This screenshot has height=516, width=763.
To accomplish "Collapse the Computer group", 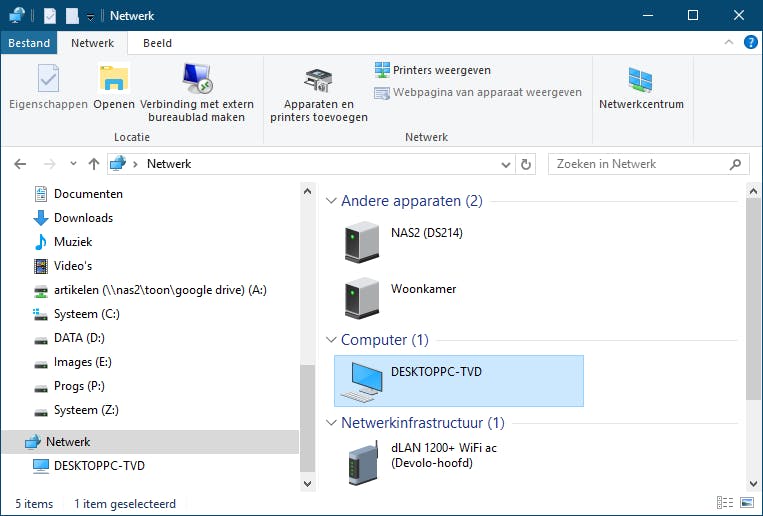I will (331, 339).
